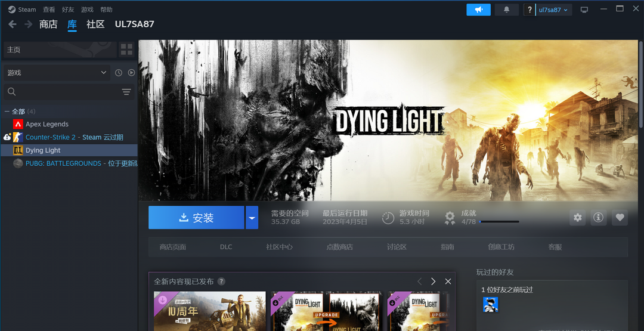Screen dimensions: 644x331
Task: Click the announcements megaphone icon
Action: click(x=478, y=10)
